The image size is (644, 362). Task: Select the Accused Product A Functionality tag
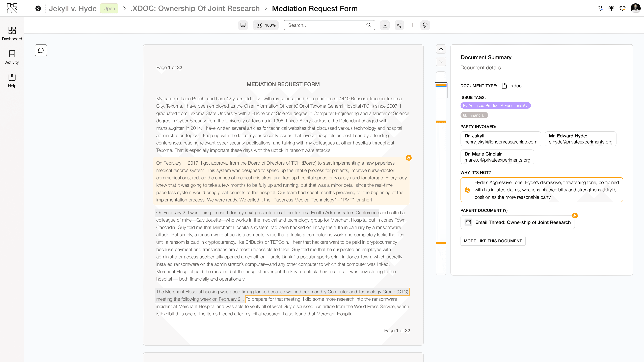tap(496, 105)
